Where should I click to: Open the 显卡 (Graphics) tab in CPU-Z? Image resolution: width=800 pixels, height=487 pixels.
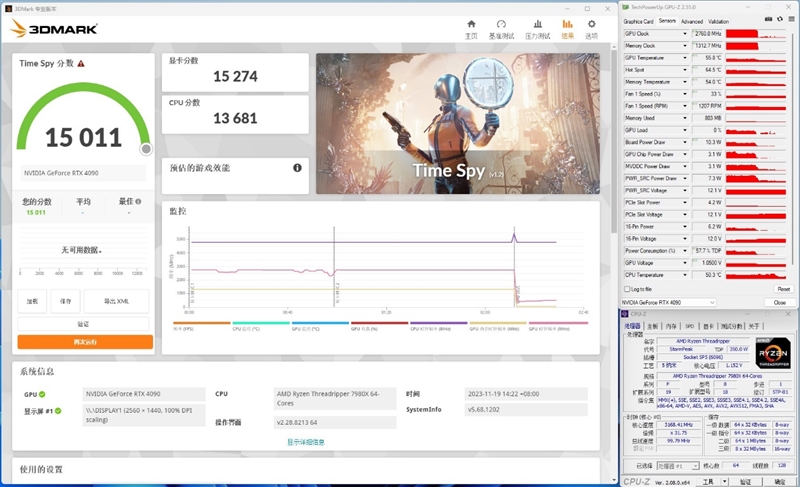[x=708, y=326]
